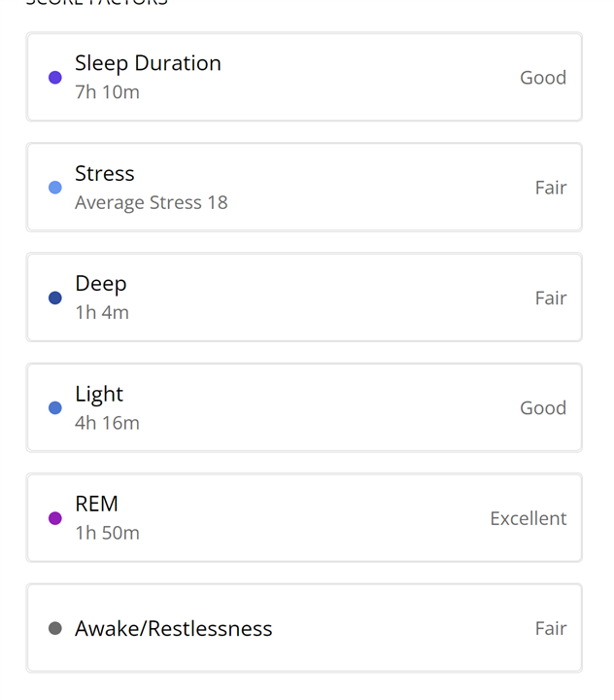Select the Deep sleep title
The image size is (614, 700).
point(101,284)
